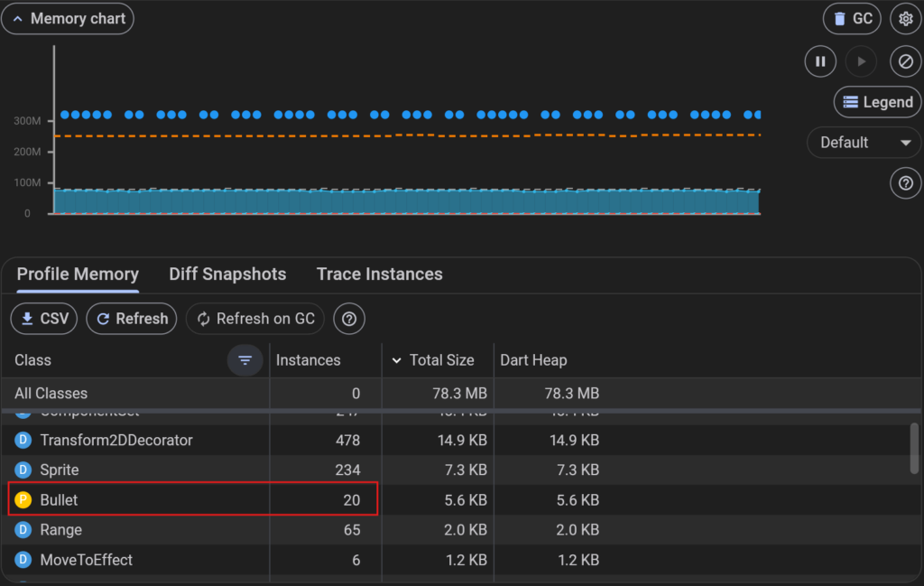924x586 pixels.
Task: Clear the memory chart data
Action: (905, 61)
